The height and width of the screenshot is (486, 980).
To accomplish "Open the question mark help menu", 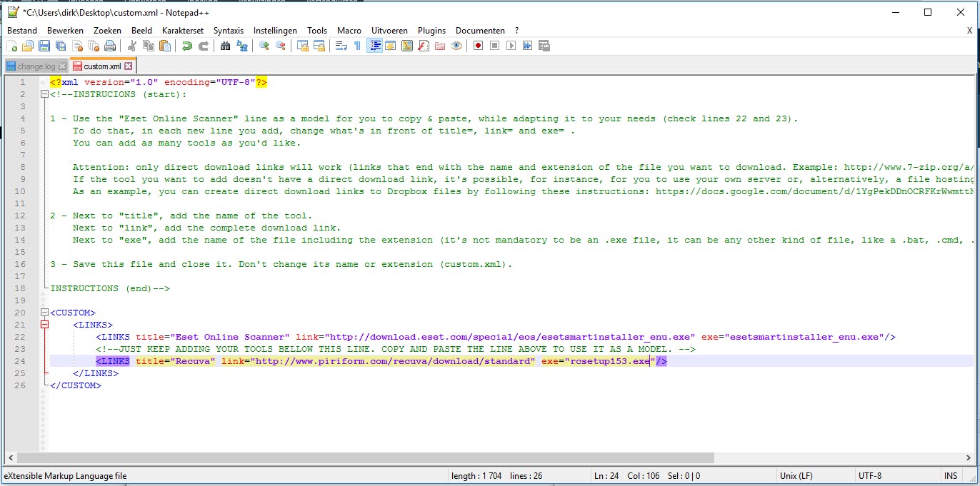I will coord(516,31).
